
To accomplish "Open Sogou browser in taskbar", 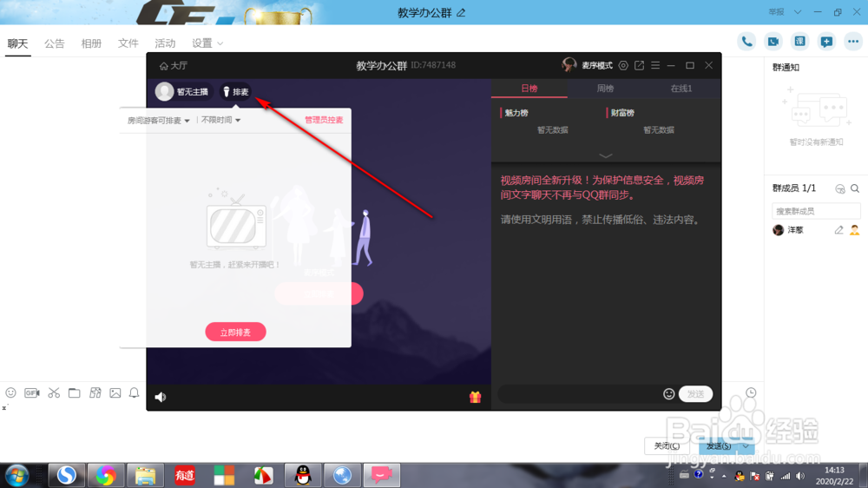I will pyautogui.click(x=67, y=475).
